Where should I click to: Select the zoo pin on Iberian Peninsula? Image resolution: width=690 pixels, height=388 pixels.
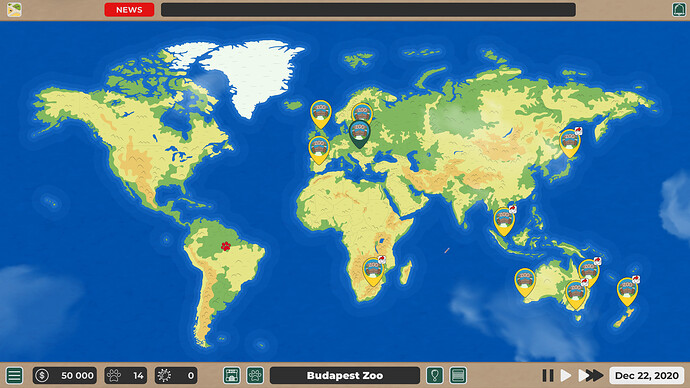tap(319, 150)
